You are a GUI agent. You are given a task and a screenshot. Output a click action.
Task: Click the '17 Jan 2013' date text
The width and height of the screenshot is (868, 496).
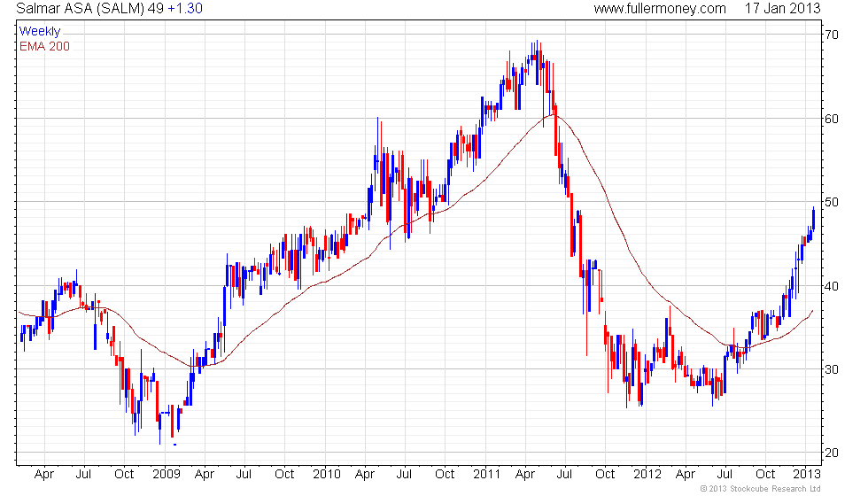point(782,8)
